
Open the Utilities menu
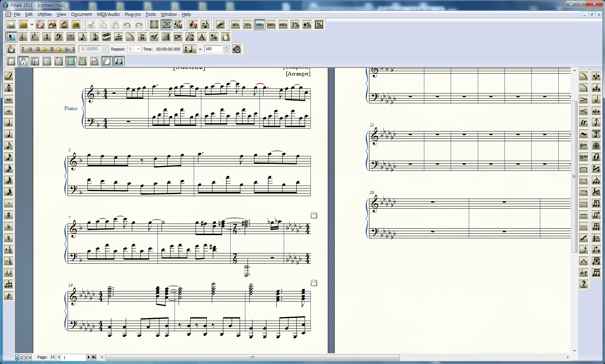click(x=44, y=14)
